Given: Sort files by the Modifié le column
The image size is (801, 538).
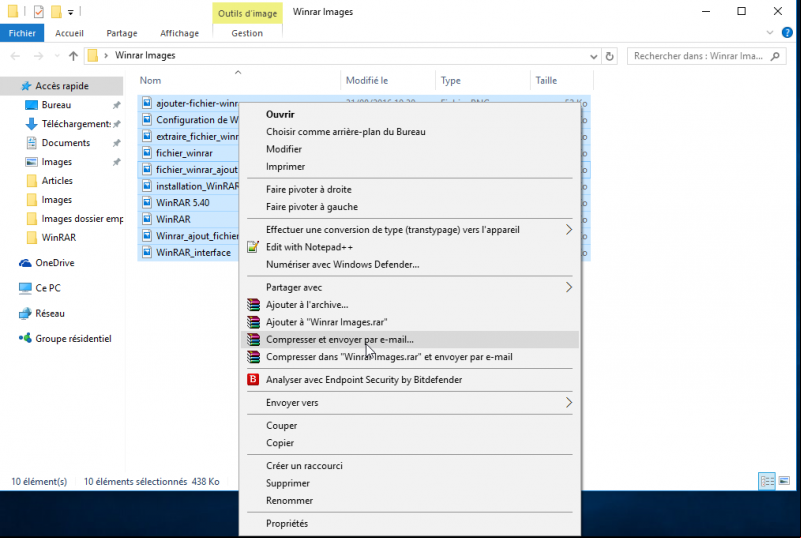Looking at the screenshot, I should point(388,81).
